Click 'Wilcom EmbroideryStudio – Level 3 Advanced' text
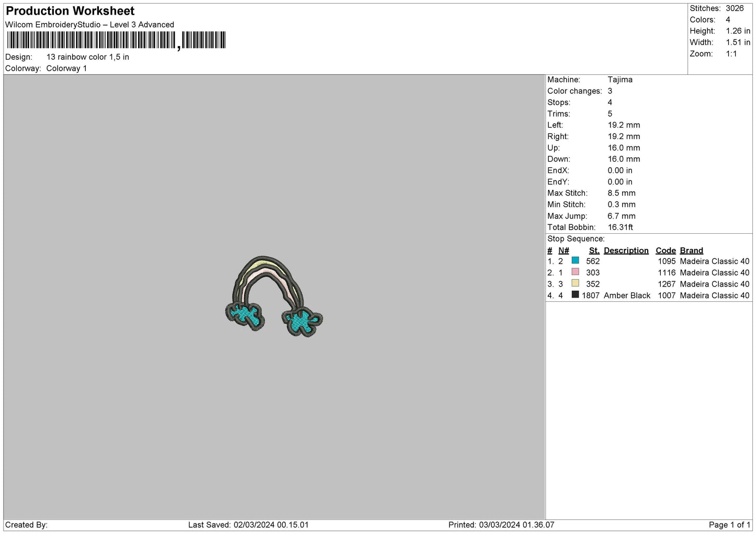756x534 pixels. (x=89, y=25)
